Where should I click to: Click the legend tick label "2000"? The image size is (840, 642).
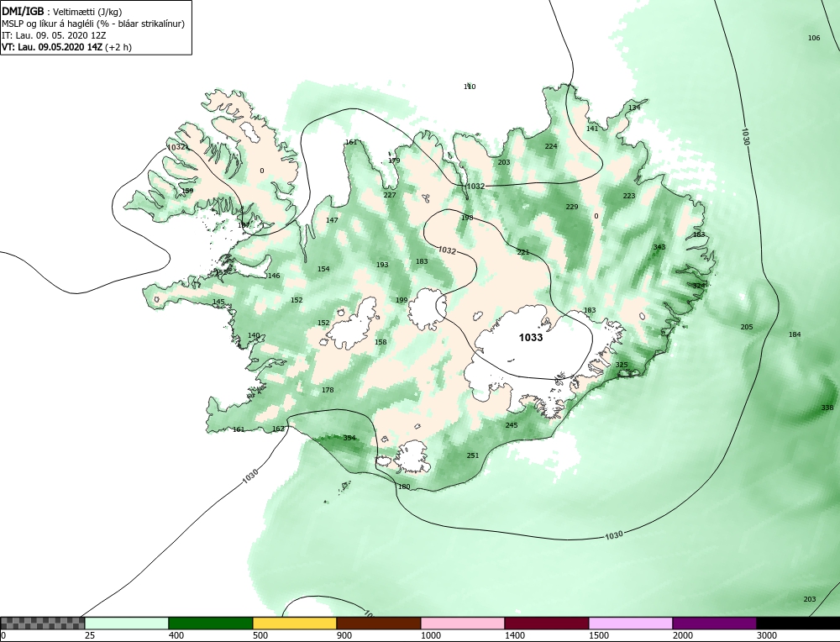pos(683,635)
